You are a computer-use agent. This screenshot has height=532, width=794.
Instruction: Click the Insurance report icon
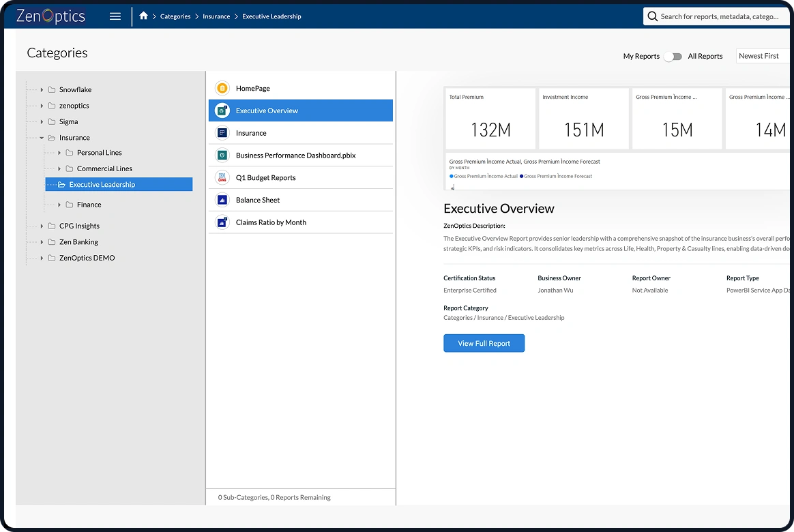222,133
